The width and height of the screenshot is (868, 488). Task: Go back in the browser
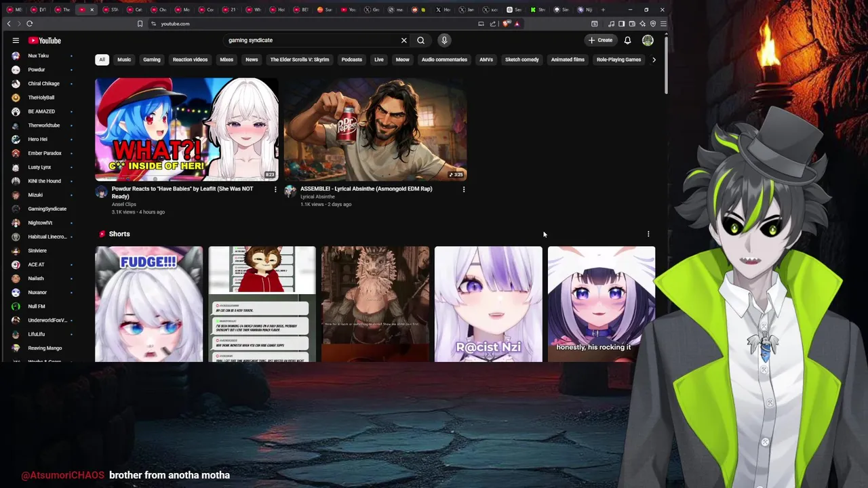[x=9, y=24]
